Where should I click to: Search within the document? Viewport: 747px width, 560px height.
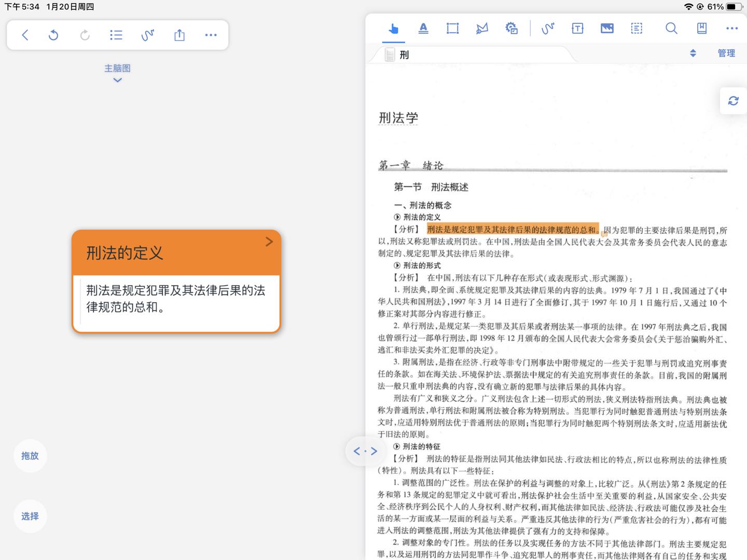coord(671,29)
